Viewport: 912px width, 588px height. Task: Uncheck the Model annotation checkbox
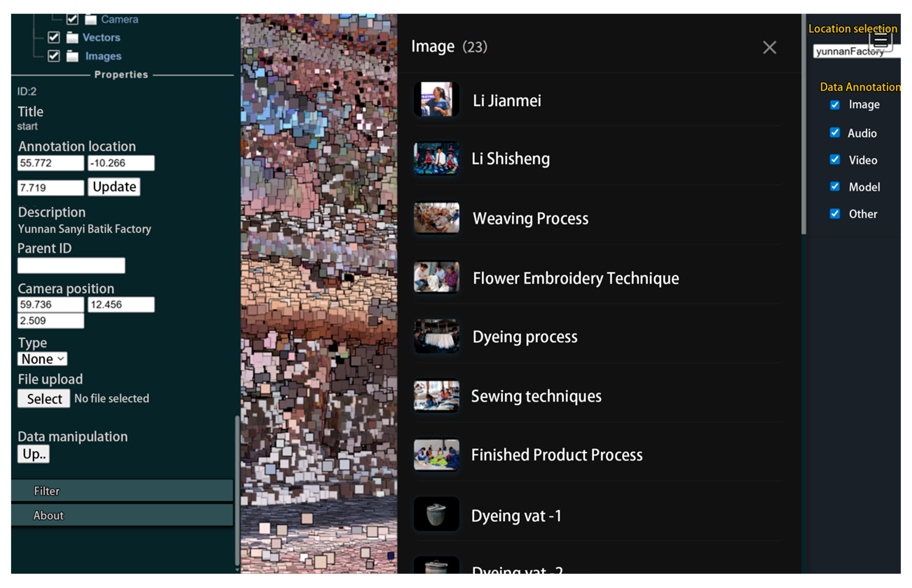click(x=835, y=186)
